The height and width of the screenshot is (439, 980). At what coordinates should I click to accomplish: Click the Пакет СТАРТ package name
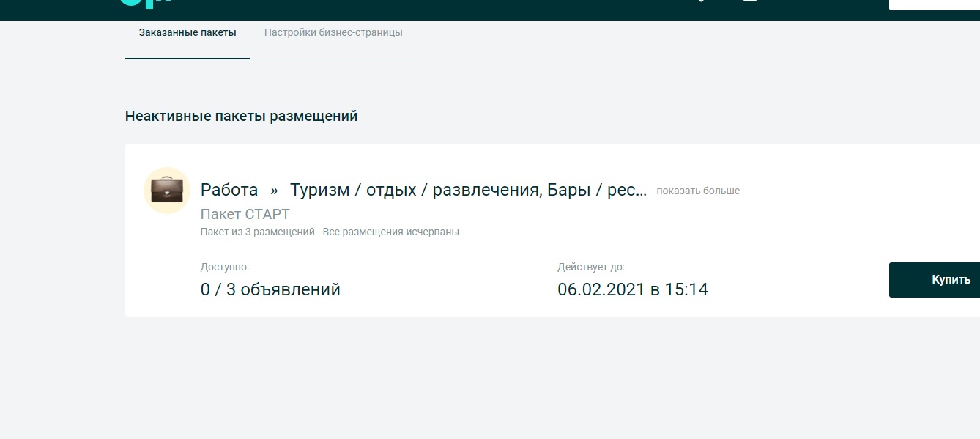click(245, 214)
